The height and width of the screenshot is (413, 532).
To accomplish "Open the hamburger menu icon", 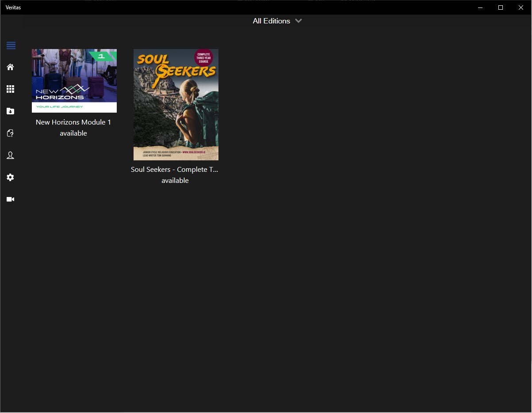I will [x=11, y=45].
